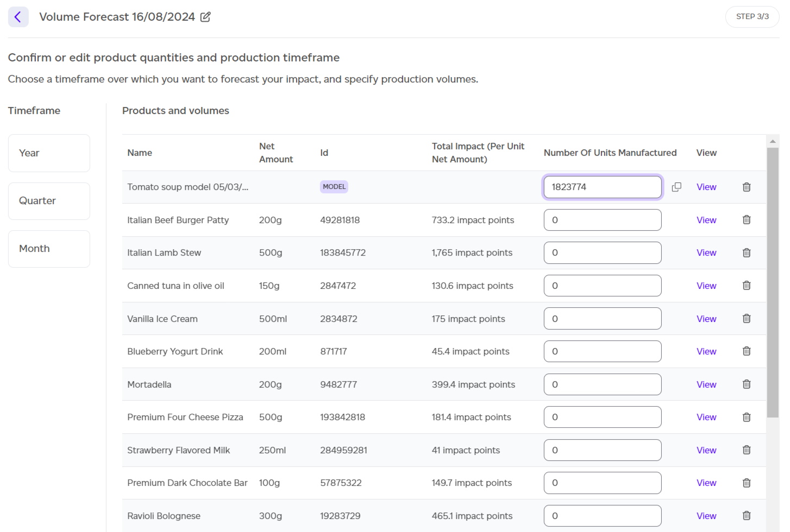The image size is (790, 532).
Task: Focus units field for Mortadella
Action: point(603,384)
